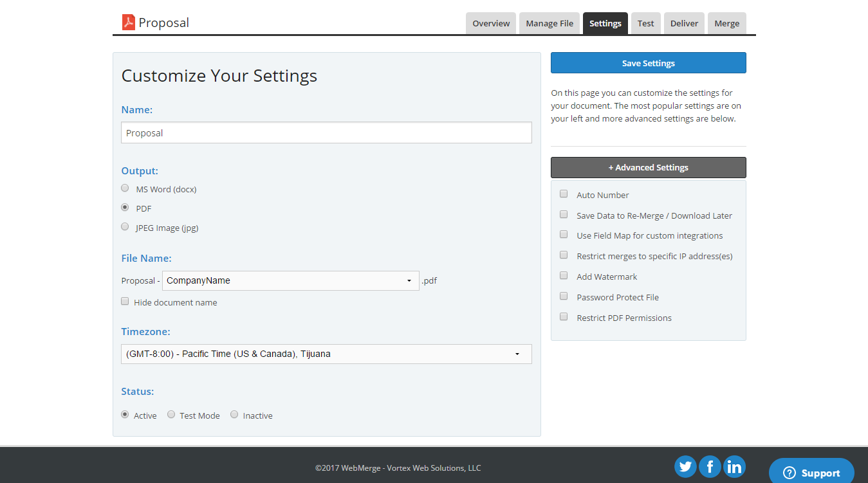
Task: Toggle Use Field Map for custom integrations
Action: (x=564, y=235)
